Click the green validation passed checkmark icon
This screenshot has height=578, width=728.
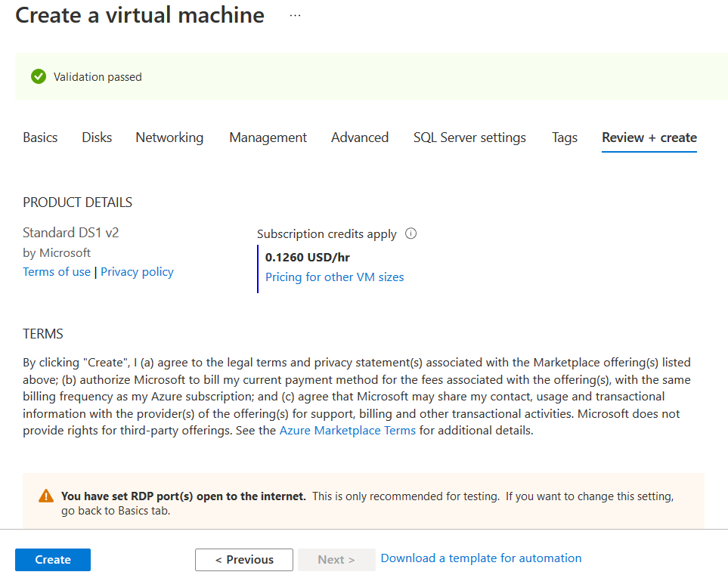point(39,76)
